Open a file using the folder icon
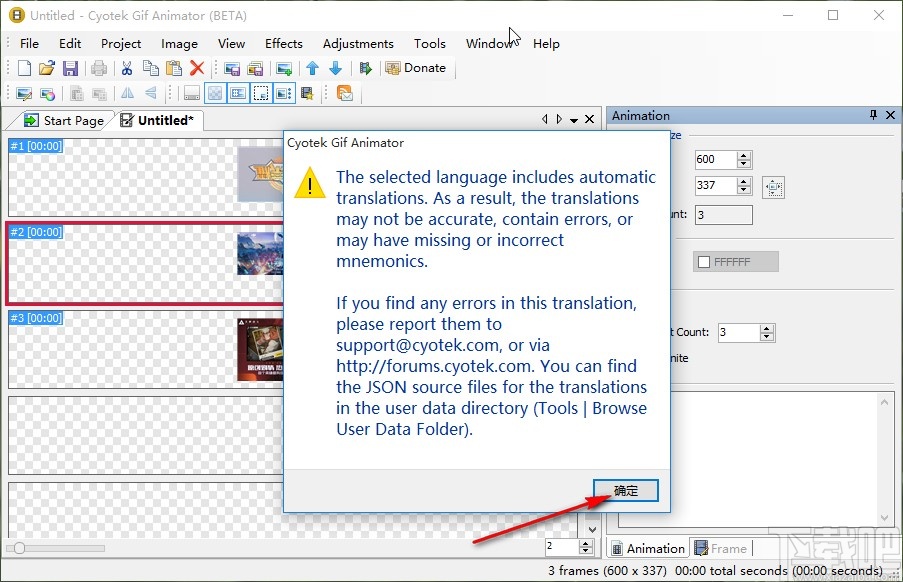This screenshot has height=582, width=903. pyautogui.click(x=47, y=69)
